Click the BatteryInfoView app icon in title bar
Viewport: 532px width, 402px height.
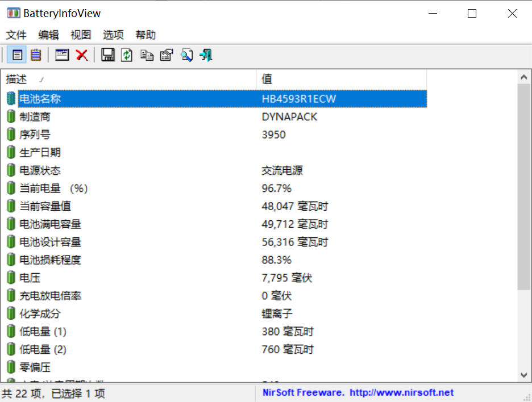13,13
